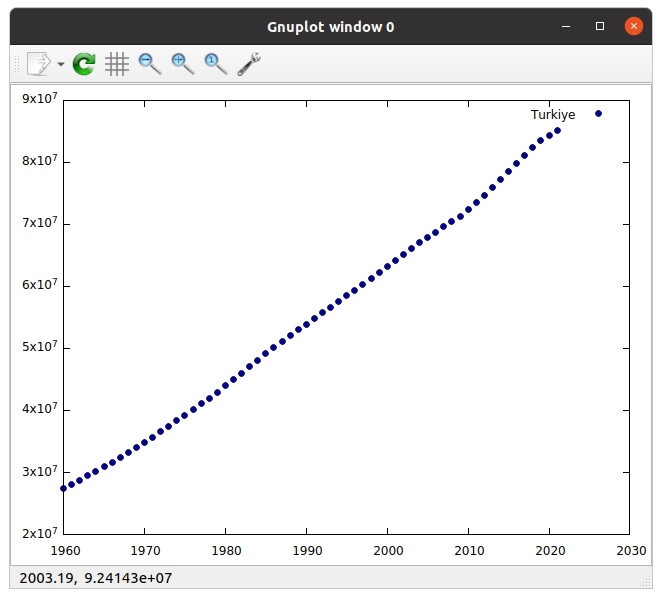Click the 2000 x-axis tick label
Image resolution: width=662 pixels, height=598 pixels.
click(387, 550)
